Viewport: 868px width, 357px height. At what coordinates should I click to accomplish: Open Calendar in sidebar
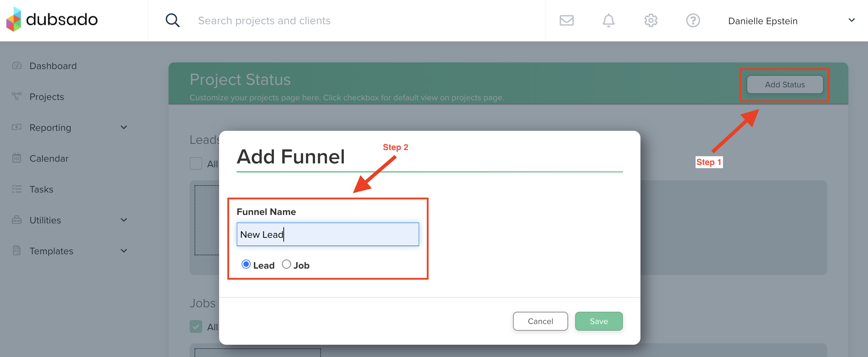[49, 159]
